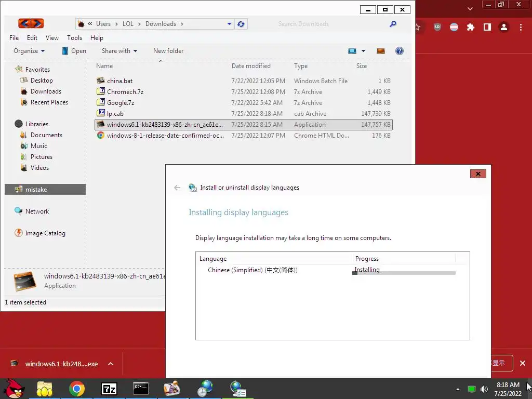Open 7-Zip from the taskbar
The height and width of the screenshot is (399, 532).
tap(109, 389)
